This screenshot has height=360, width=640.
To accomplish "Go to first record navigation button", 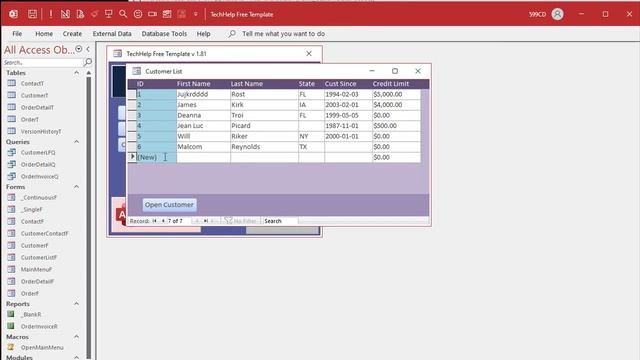I will [155, 221].
